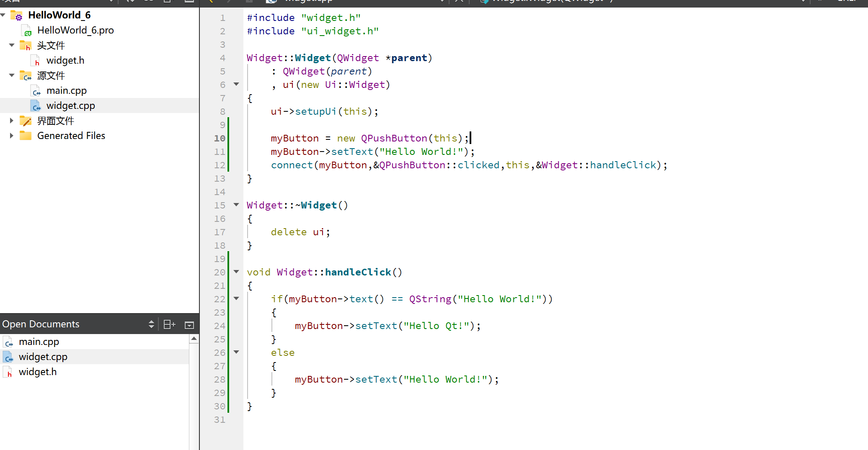Expand the Generated Files folder
This screenshot has height=450, width=868.
click(12, 136)
